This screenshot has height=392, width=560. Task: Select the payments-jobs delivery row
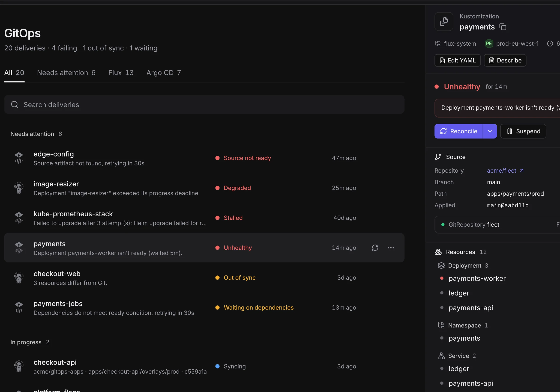tap(204, 308)
